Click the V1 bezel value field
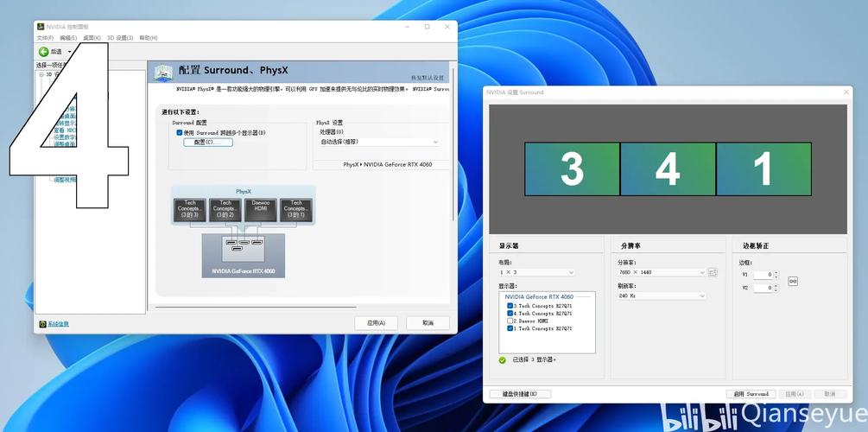Image resolution: width=868 pixels, height=432 pixels. [x=763, y=275]
